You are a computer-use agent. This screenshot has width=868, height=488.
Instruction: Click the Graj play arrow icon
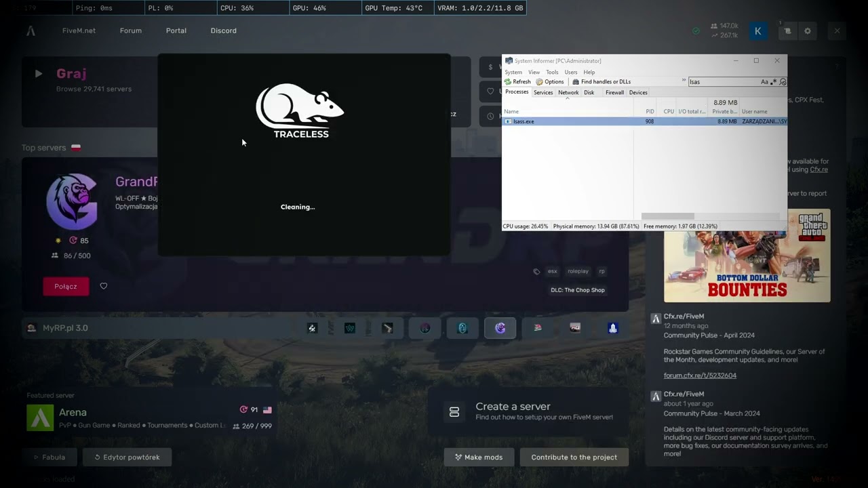point(39,74)
